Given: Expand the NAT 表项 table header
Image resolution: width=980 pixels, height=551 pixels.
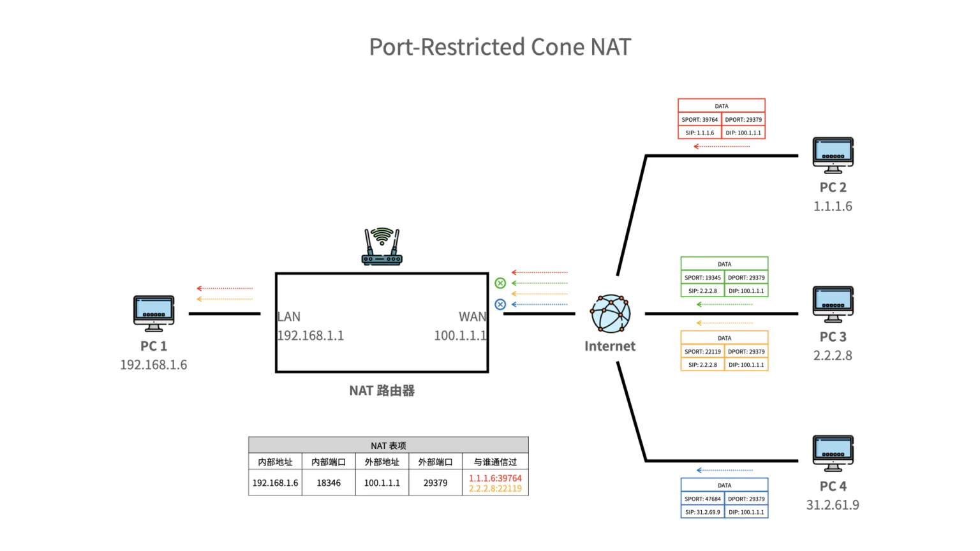Looking at the screenshot, I should 389,445.
